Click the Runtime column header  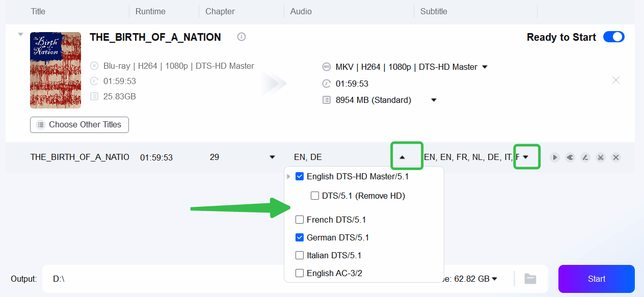[x=150, y=11]
